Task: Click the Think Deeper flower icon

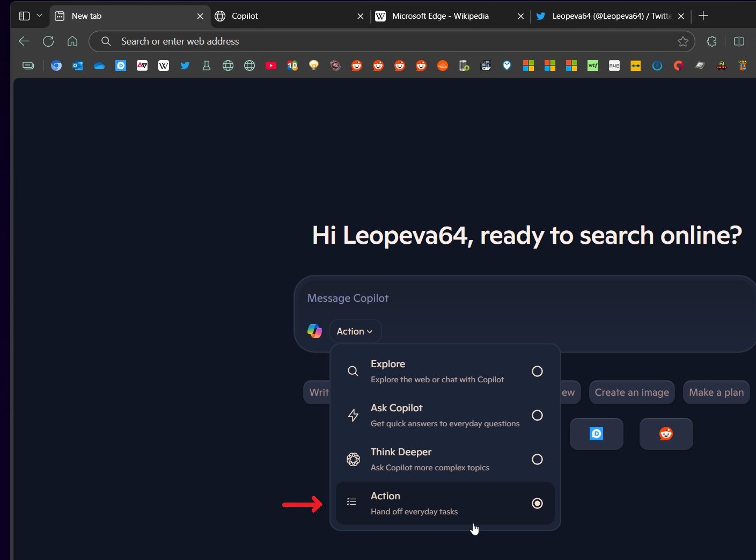Action: click(353, 460)
